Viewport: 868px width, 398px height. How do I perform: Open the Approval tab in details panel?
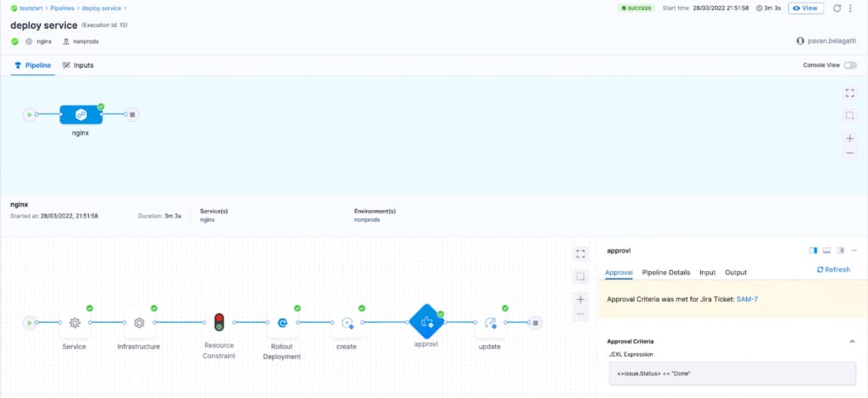(x=619, y=273)
